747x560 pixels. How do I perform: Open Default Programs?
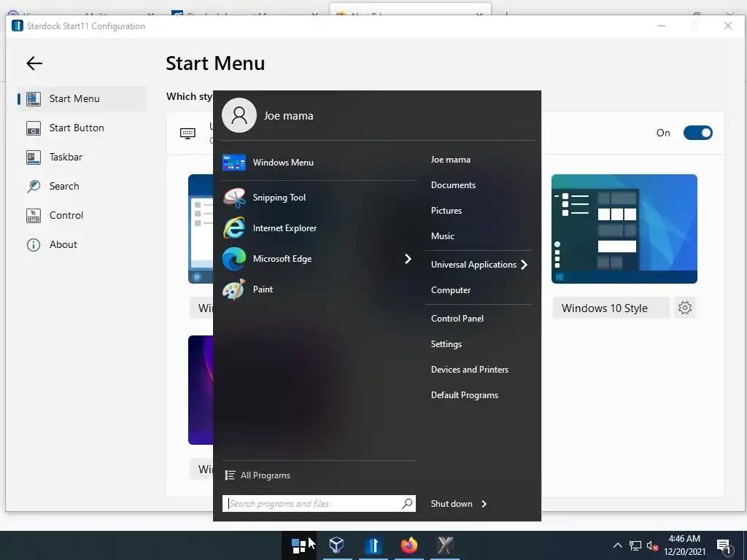(465, 395)
